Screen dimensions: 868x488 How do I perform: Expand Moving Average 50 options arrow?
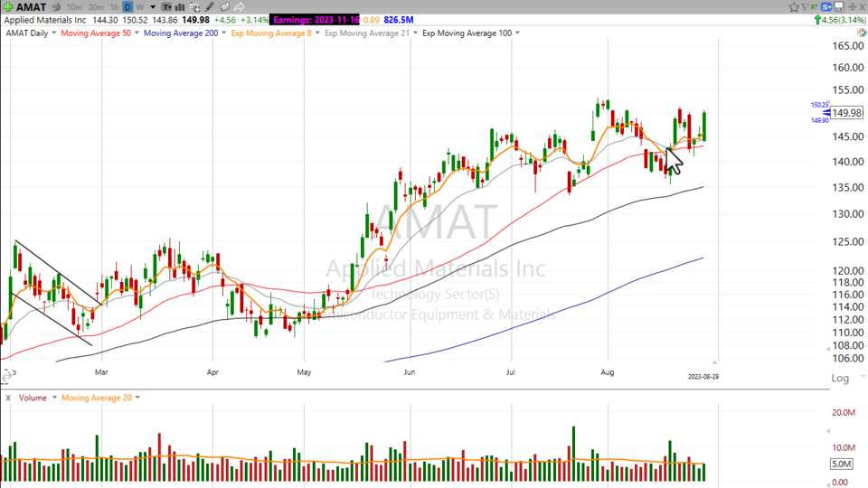tap(137, 33)
